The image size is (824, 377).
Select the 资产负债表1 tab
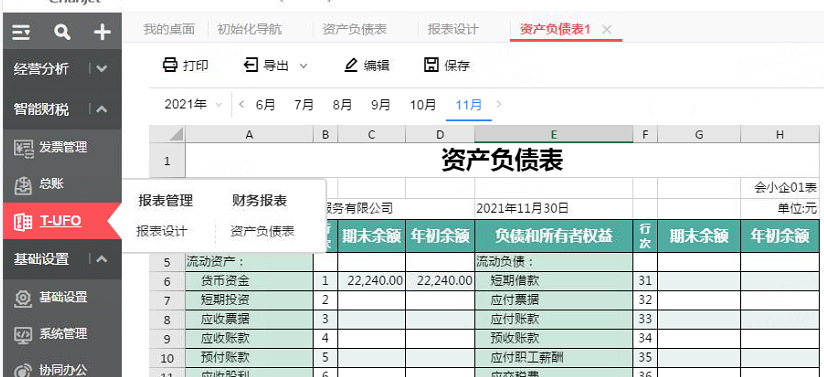555,29
